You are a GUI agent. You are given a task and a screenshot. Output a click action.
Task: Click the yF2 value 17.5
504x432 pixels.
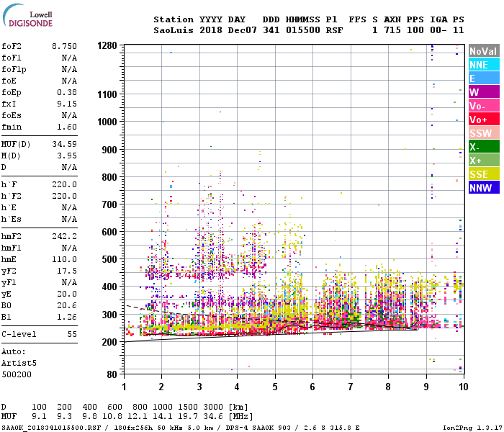click(x=67, y=271)
